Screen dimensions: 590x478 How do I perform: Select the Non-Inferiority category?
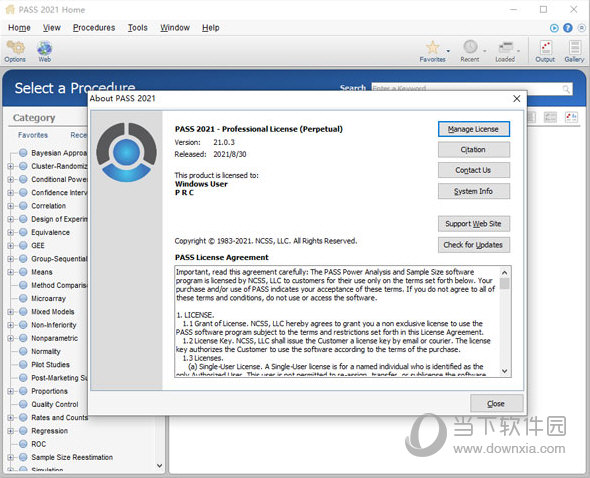coord(53,325)
